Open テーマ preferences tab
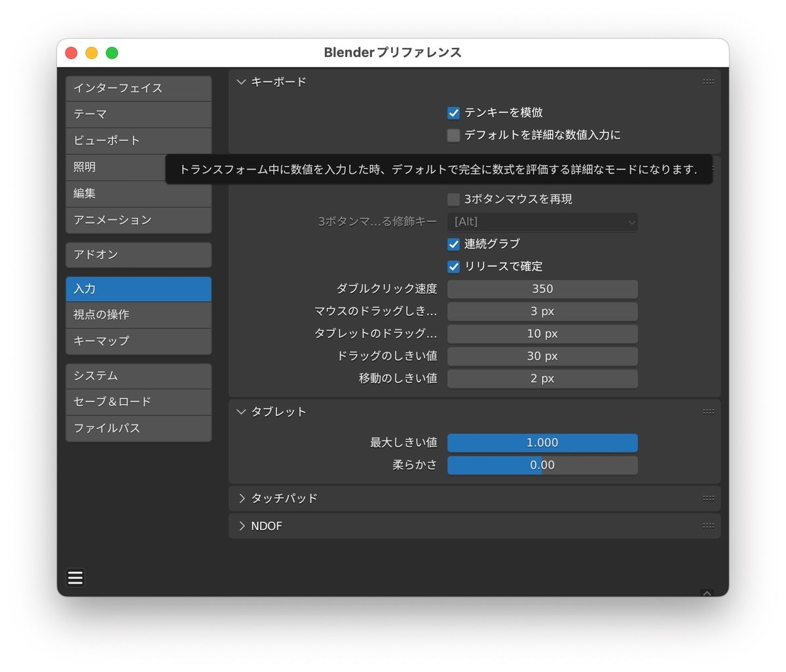The height and width of the screenshot is (672, 786). pos(139,115)
